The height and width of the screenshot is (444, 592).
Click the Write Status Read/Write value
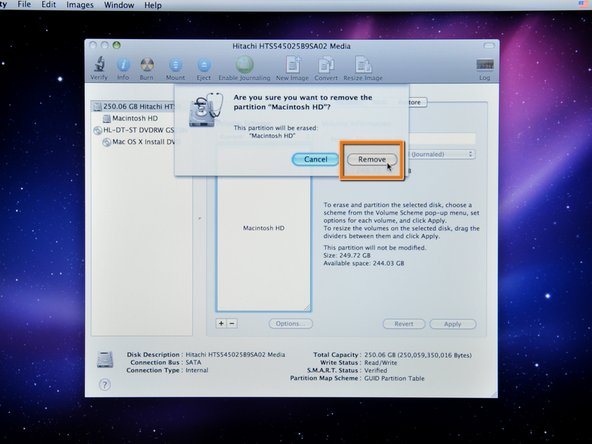click(381, 362)
